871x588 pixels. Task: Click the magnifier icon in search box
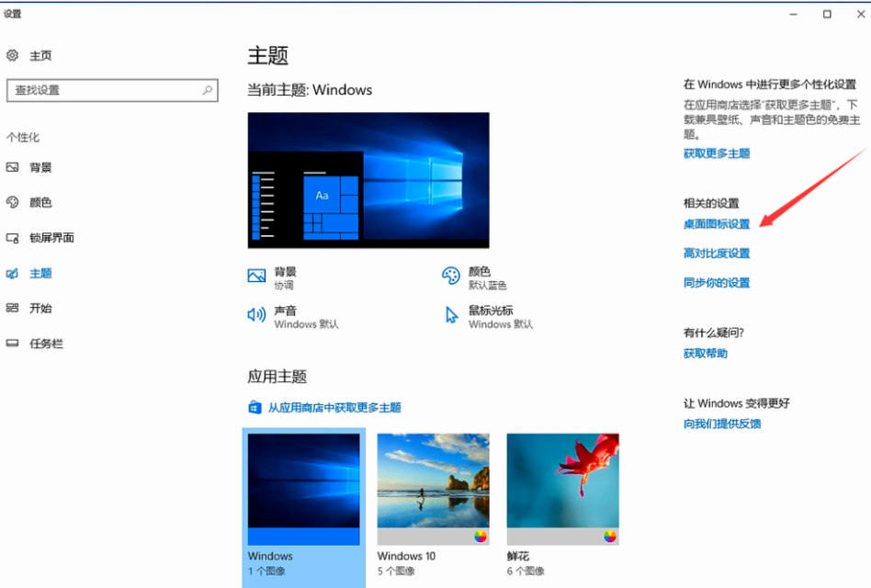tap(207, 90)
